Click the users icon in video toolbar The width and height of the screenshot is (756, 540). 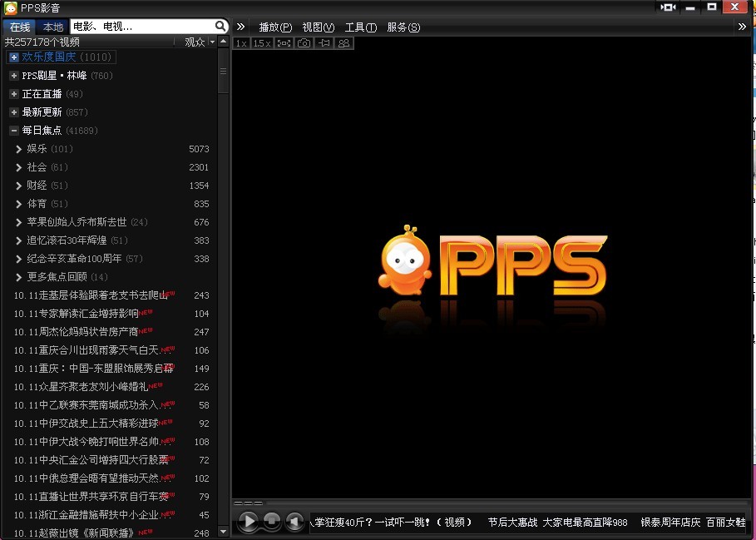click(x=344, y=42)
